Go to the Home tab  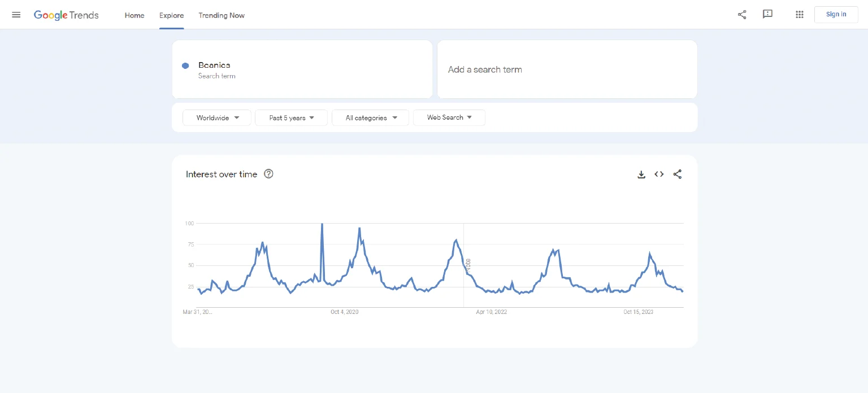pos(134,15)
